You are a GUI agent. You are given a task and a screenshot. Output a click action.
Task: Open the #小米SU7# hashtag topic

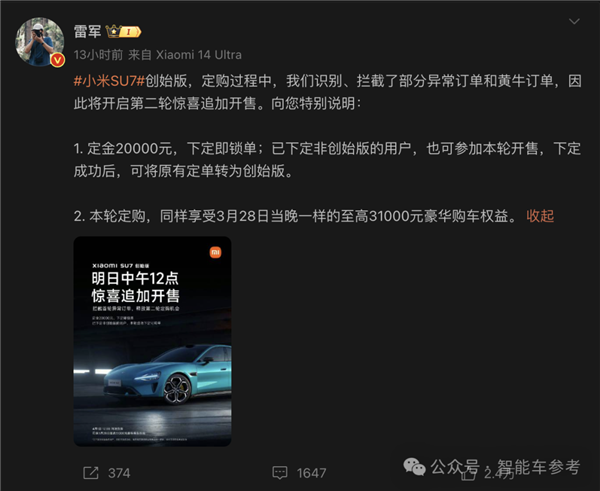pyautogui.click(x=109, y=81)
